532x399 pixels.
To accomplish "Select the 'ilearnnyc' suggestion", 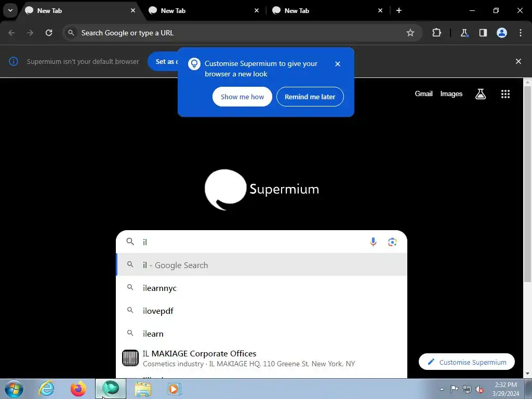I will click(262, 288).
